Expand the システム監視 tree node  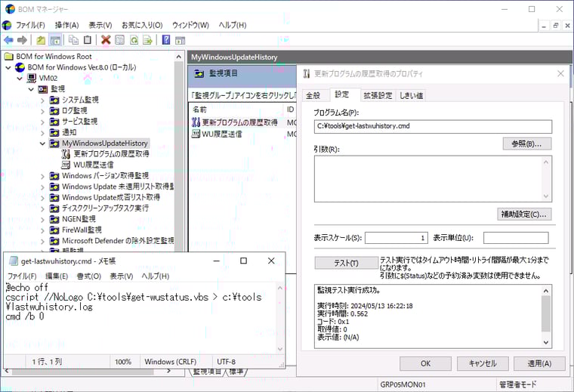[x=42, y=100]
